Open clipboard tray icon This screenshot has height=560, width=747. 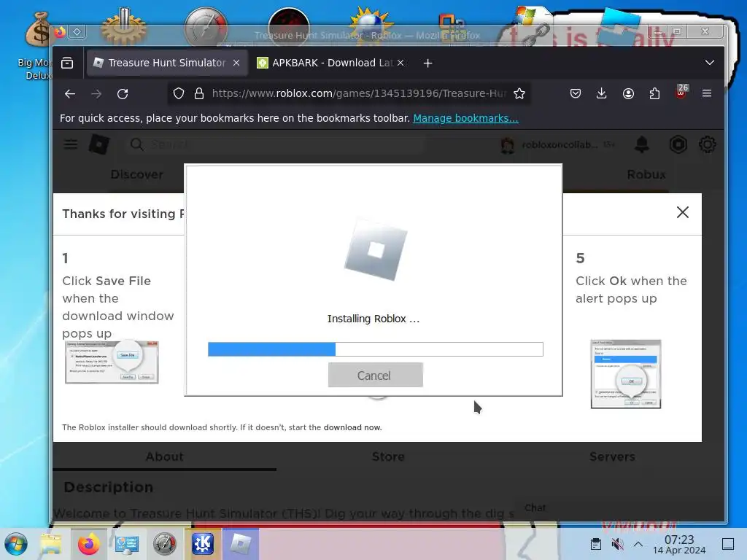pos(596,544)
